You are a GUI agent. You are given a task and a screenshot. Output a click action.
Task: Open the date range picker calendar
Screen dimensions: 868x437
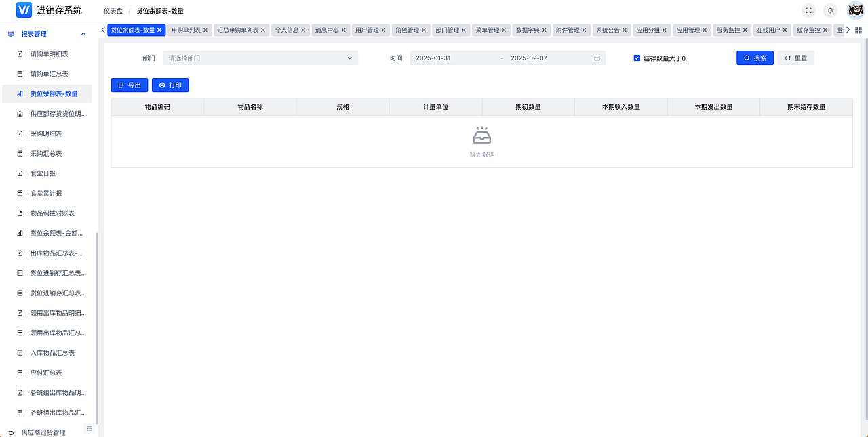point(595,58)
